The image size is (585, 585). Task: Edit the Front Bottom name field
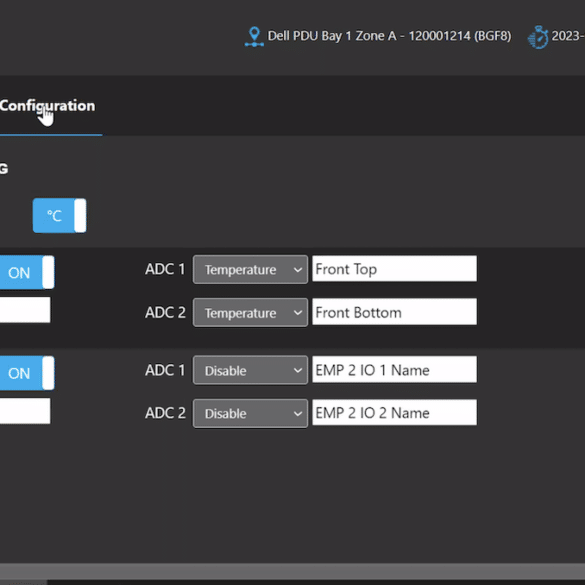[x=394, y=312]
